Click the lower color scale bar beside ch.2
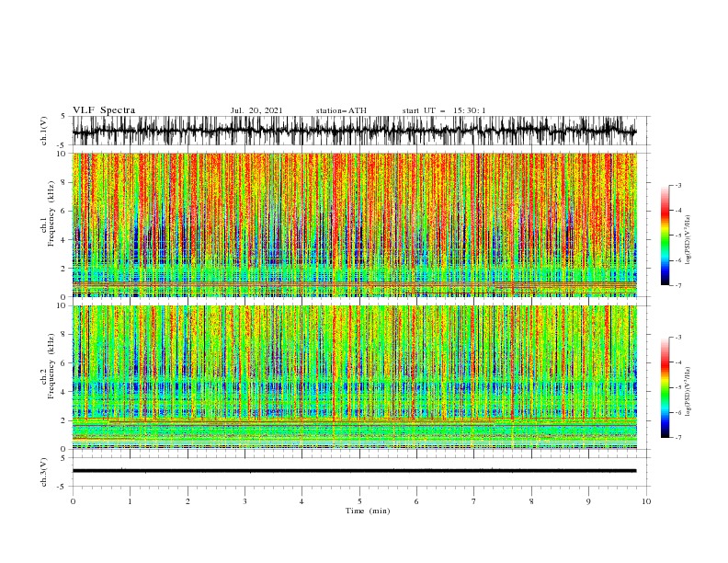 tap(665, 387)
